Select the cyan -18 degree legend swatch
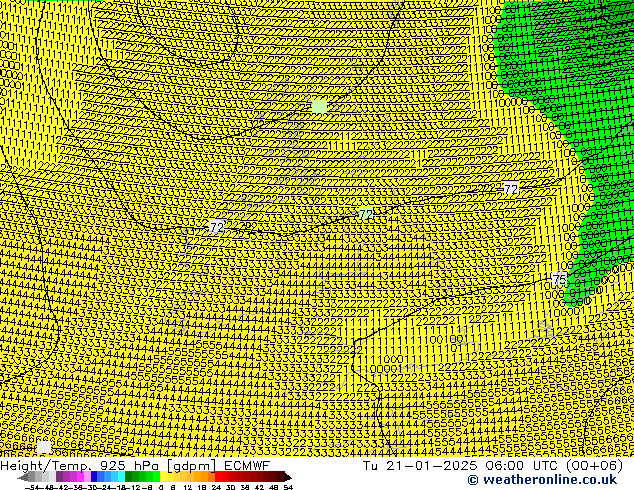 click(122, 476)
